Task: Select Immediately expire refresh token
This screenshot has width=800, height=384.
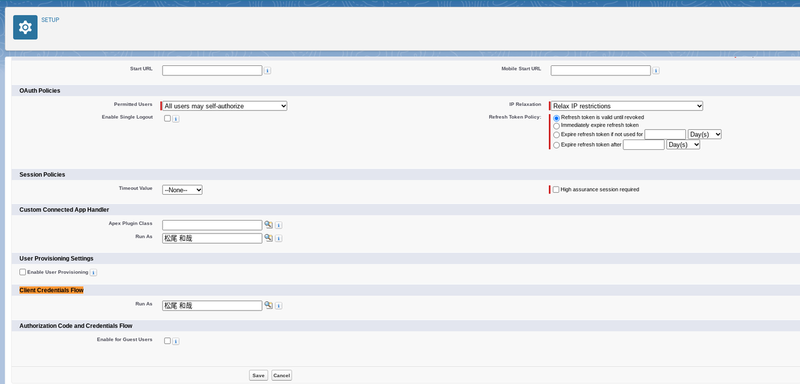Action: tap(557, 125)
